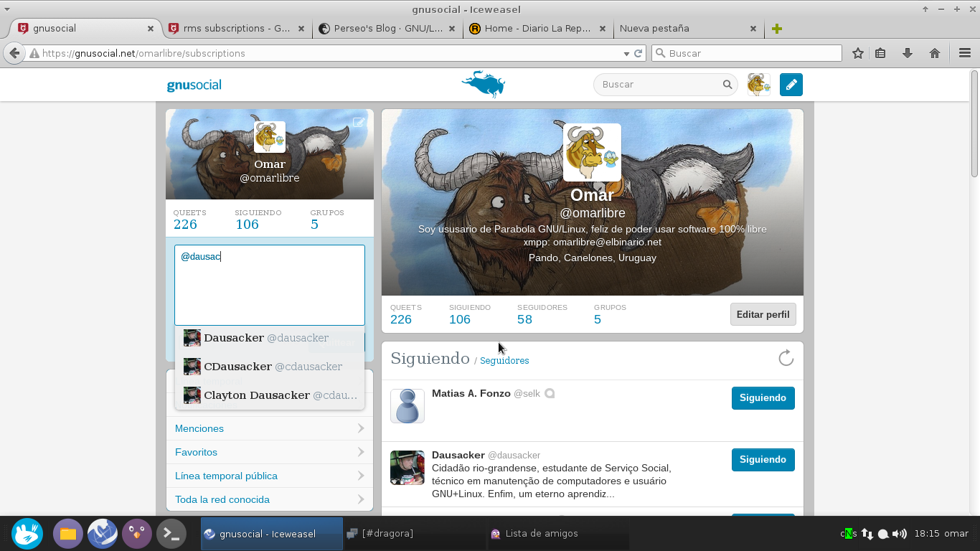Pick the CDausacker @cdausacker suggestion

(x=270, y=367)
